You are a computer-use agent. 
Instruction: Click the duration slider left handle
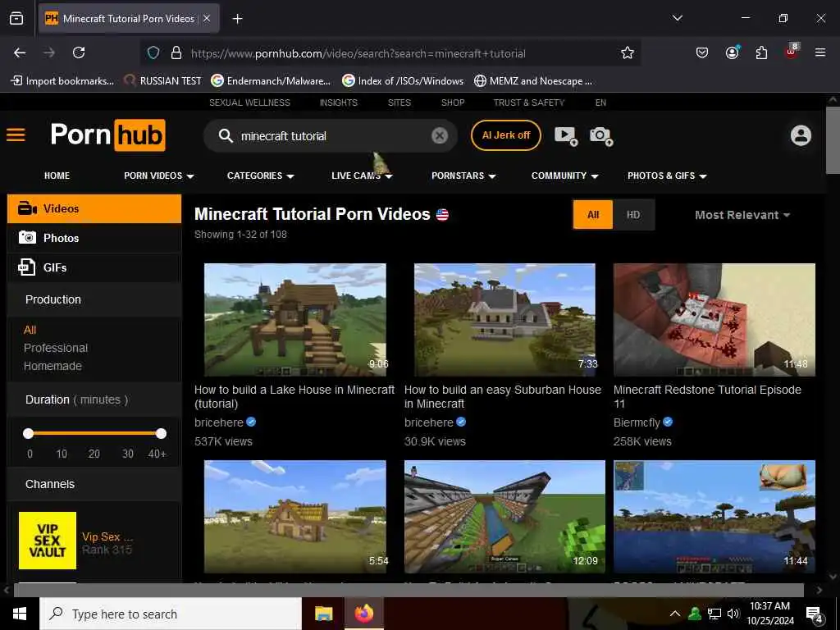point(29,433)
